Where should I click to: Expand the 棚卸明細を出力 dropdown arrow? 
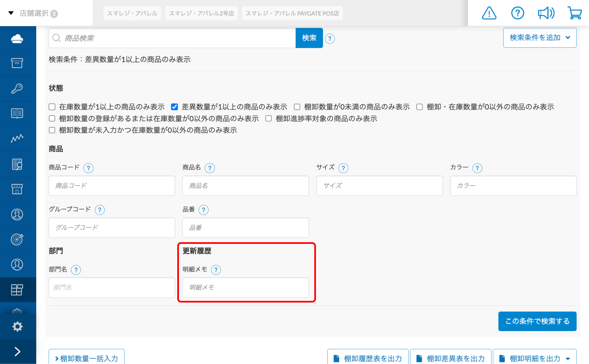click(x=568, y=358)
